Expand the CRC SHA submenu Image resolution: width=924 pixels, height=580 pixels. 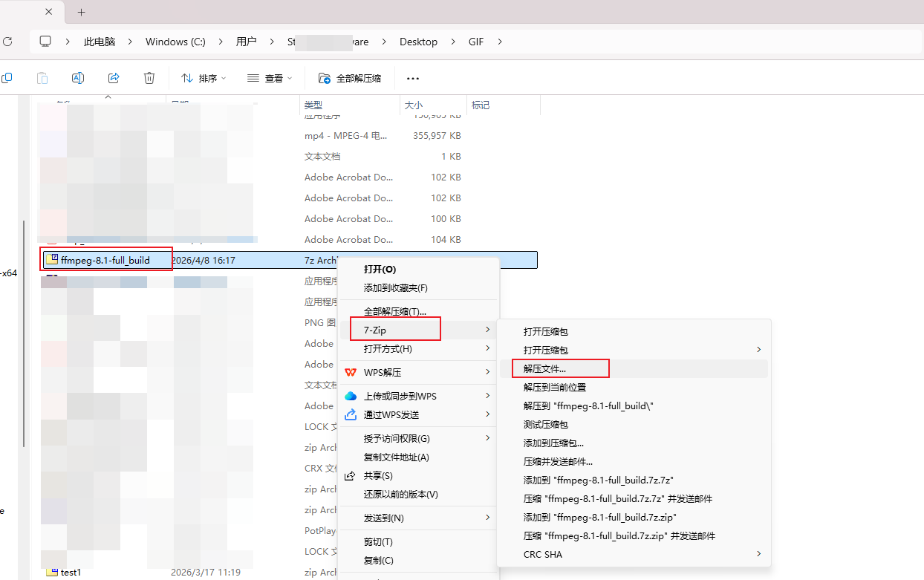[634, 554]
